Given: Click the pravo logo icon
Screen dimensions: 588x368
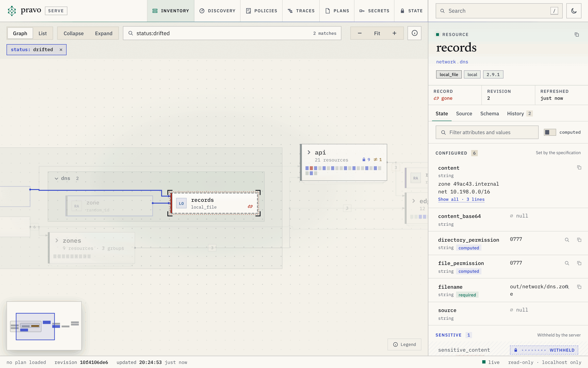Looking at the screenshot, I should tap(12, 11).
